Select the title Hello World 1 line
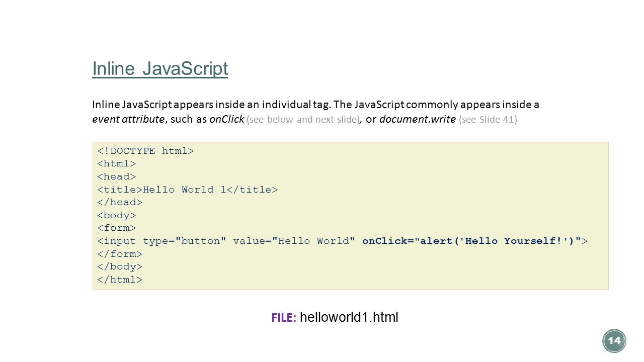This screenshot has height=362, width=644. click(x=187, y=190)
